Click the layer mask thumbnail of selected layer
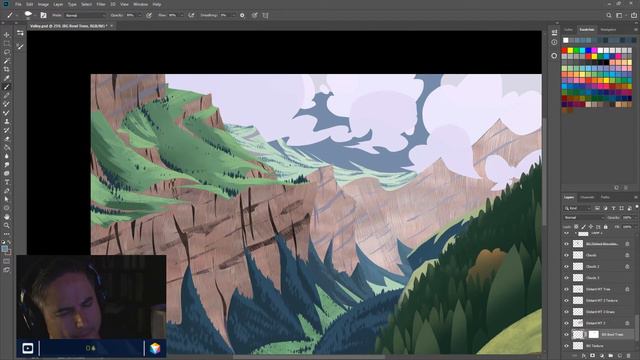 593,334
